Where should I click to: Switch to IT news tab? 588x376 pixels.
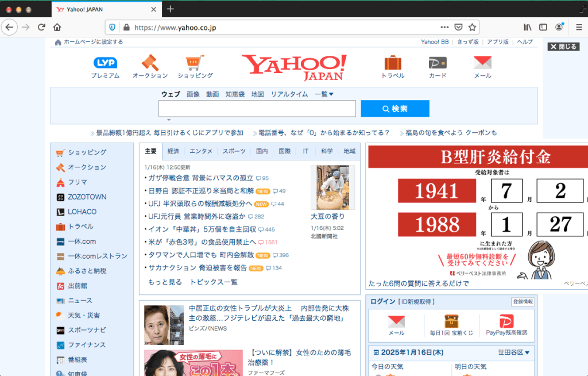click(x=305, y=151)
